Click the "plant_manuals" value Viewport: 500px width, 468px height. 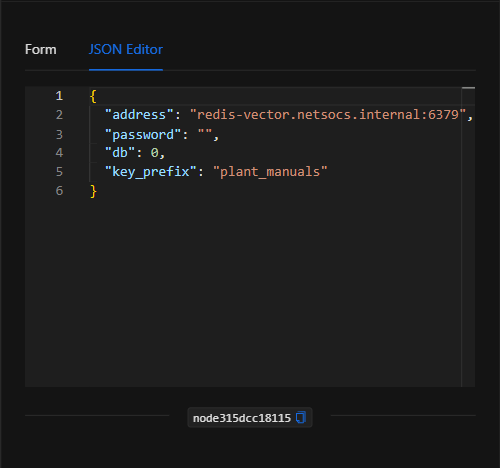click(x=270, y=172)
